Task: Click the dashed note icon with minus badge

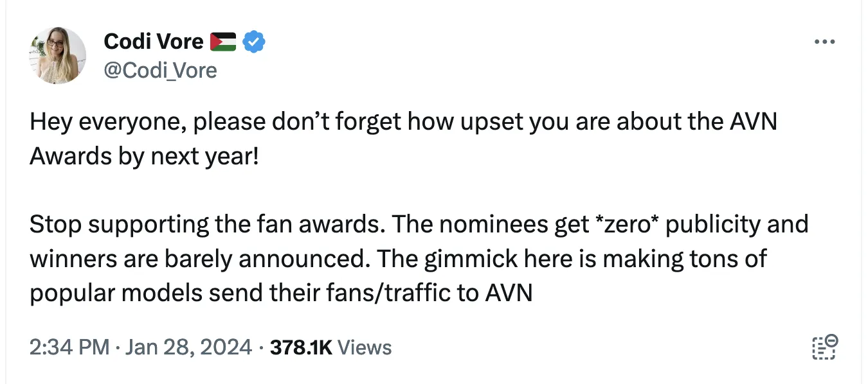Action: 824,347
